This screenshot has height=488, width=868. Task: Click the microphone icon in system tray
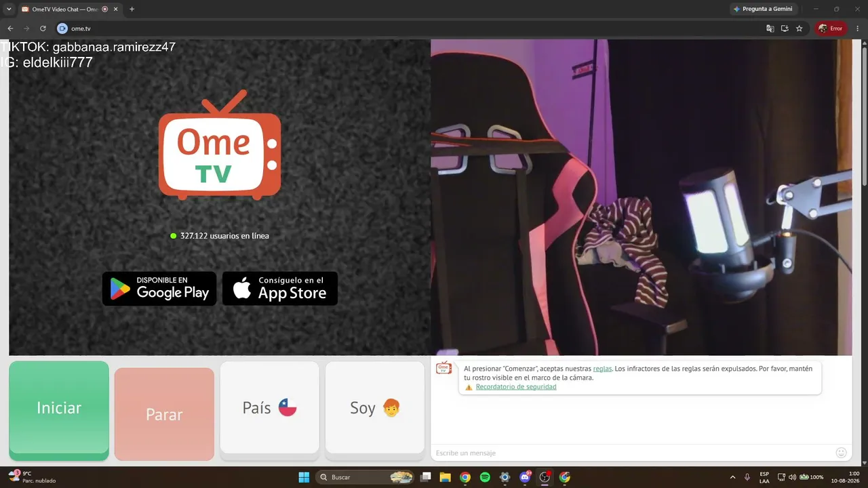[747, 477]
